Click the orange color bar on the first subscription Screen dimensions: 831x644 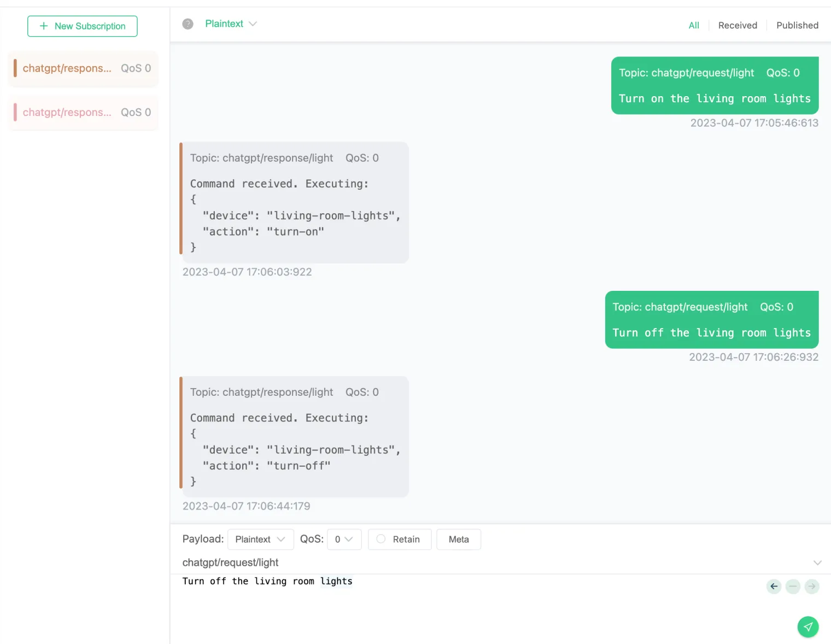click(x=14, y=68)
